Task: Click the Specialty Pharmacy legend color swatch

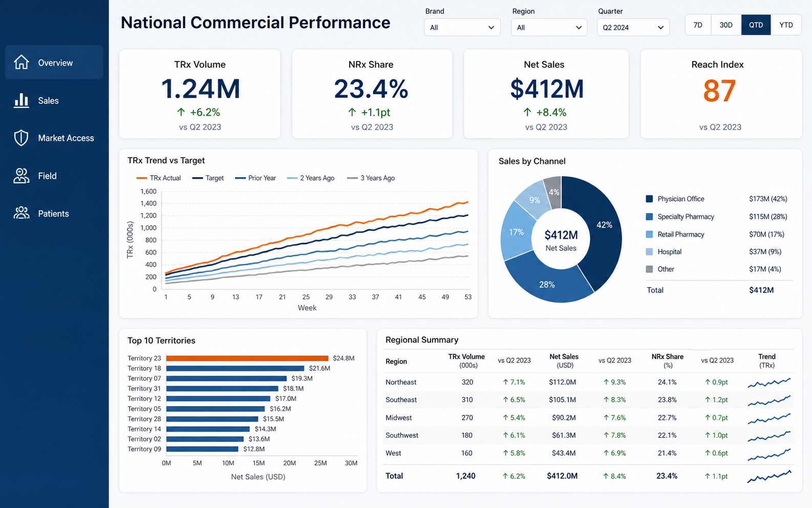Action: pyautogui.click(x=649, y=217)
